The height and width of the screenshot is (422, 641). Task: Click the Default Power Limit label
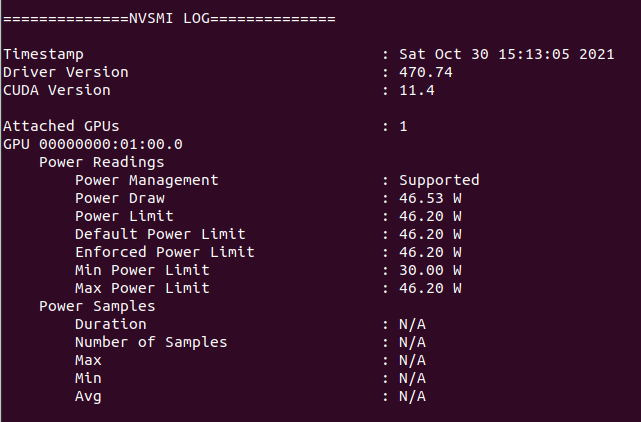point(160,234)
